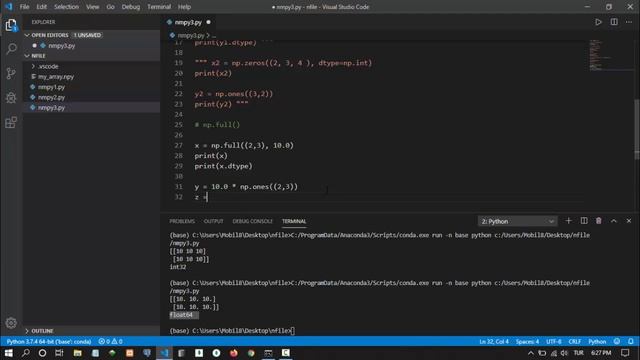The height and width of the screenshot is (360, 640).
Task: Switch to the Problems panel tab
Action: coord(182,221)
